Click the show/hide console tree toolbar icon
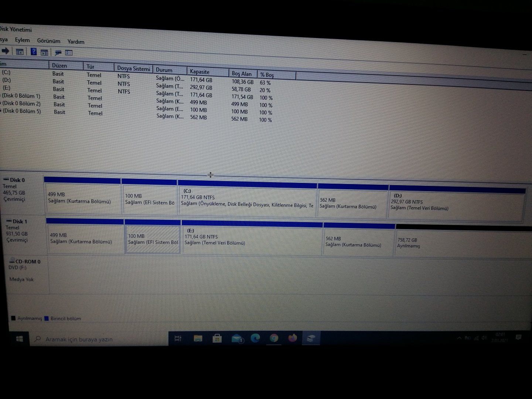Image resolution: width=532 pixels, height=399 pixels. click(x=20, y=52)
